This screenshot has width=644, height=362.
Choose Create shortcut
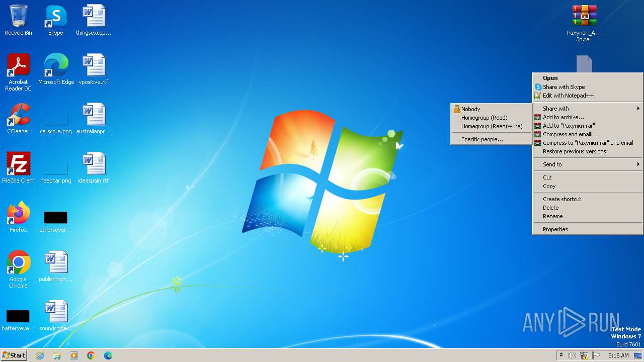tap(588, 199)
